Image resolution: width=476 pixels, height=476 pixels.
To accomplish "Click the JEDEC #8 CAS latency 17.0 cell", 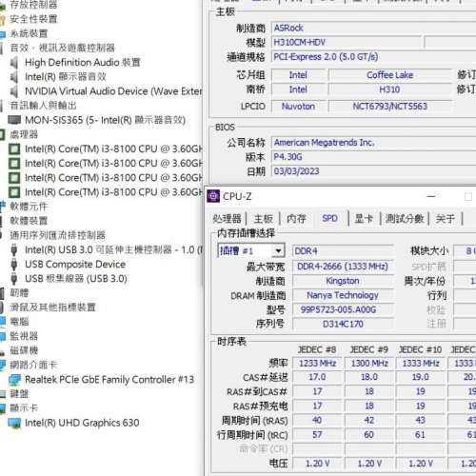I will (x=317, y=377).
